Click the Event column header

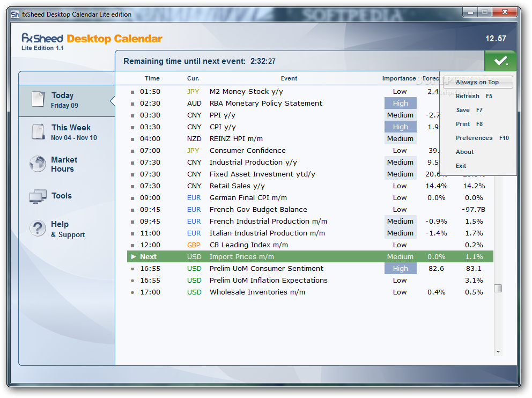289,78
